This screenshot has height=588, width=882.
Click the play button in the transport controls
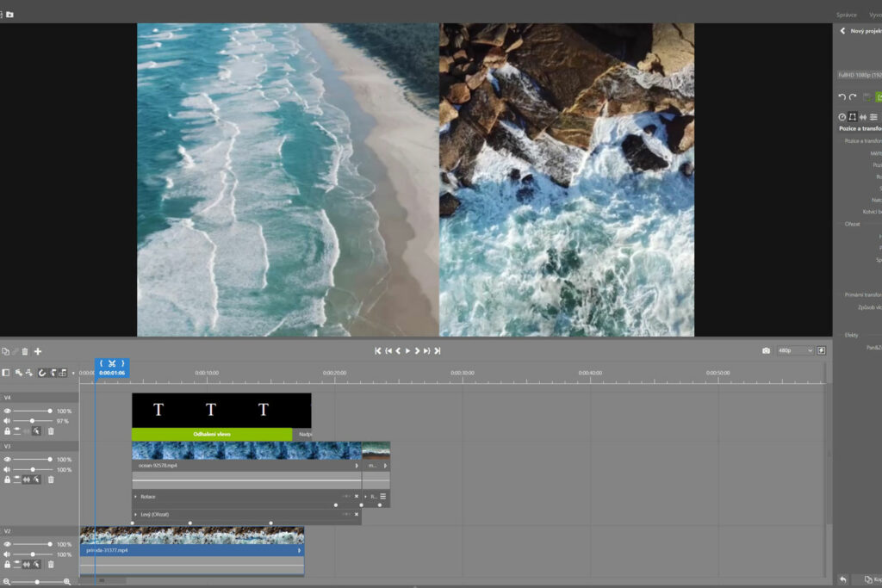[407, 351]
